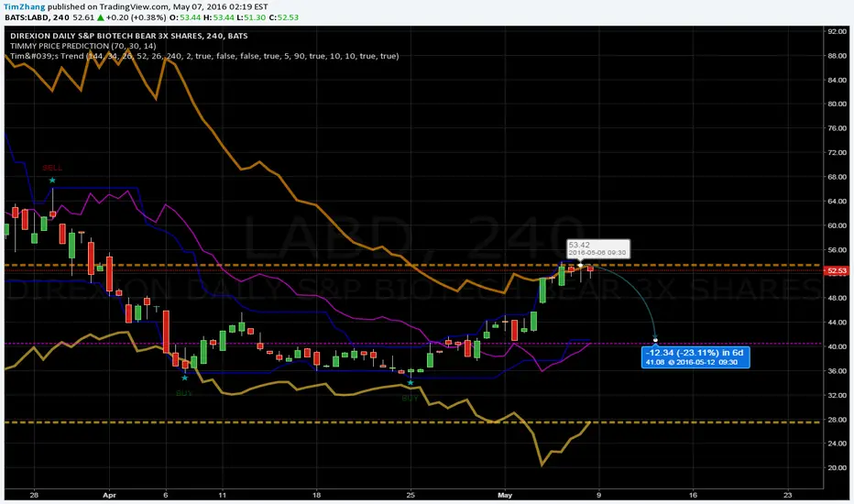The image size is (854, 504).
Task: Click the 28.00 price axis label
Action: tap(838, 420)
